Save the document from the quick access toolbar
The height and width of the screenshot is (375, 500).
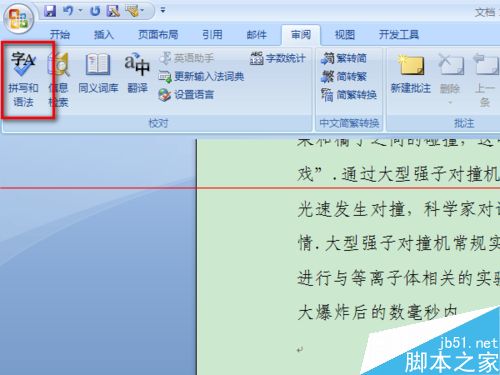coord(50,11)
